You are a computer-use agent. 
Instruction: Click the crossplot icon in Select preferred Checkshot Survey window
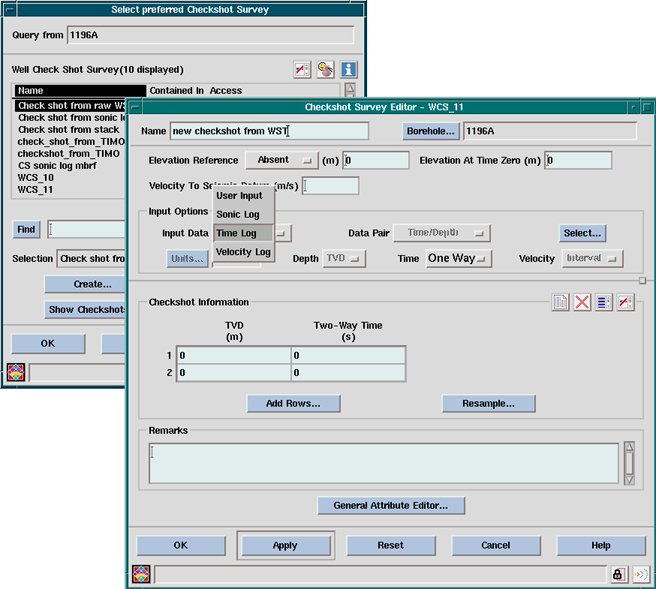coord(302,69)
